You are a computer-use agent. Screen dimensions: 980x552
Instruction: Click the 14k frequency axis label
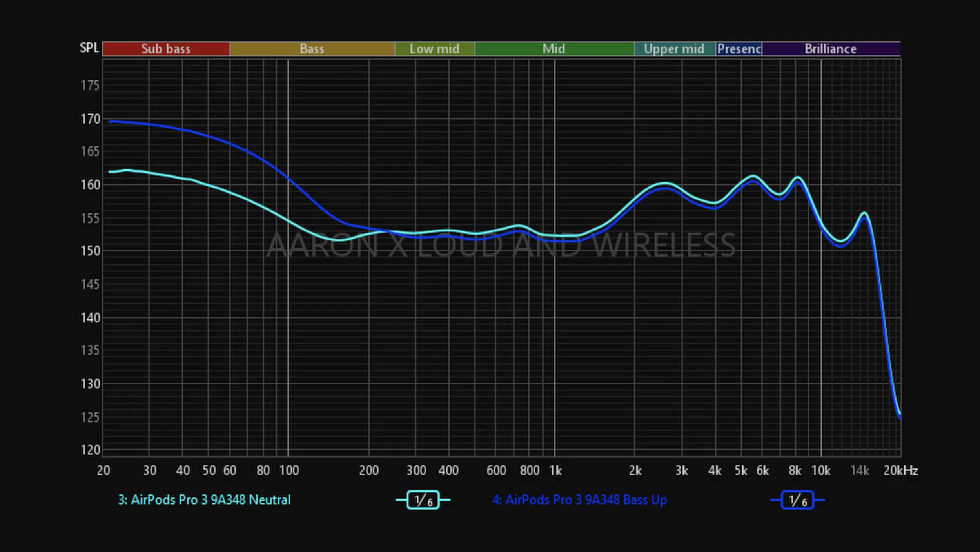click(860, 470)
